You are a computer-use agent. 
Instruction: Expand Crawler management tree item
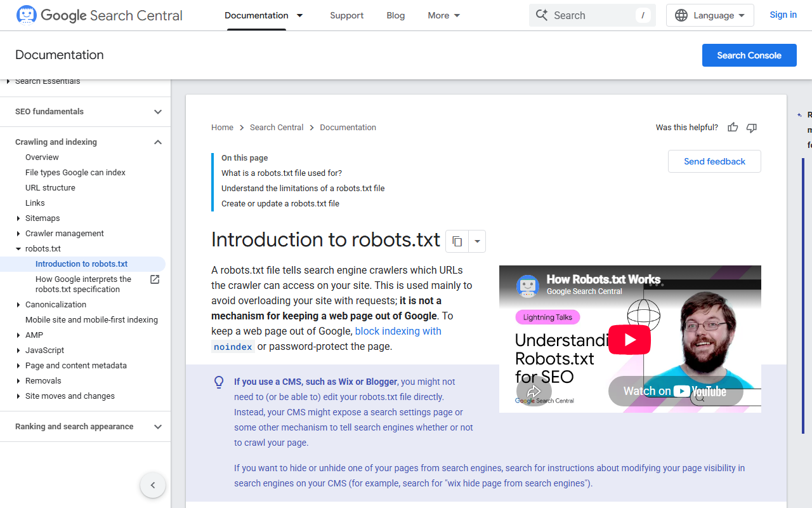pyautogui.click(x=18, y=234)
